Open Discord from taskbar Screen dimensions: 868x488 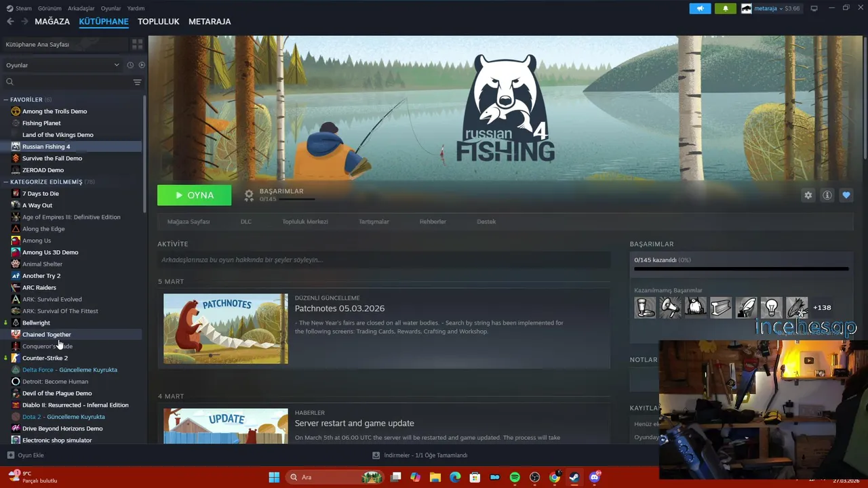click(x=595, y=477)
